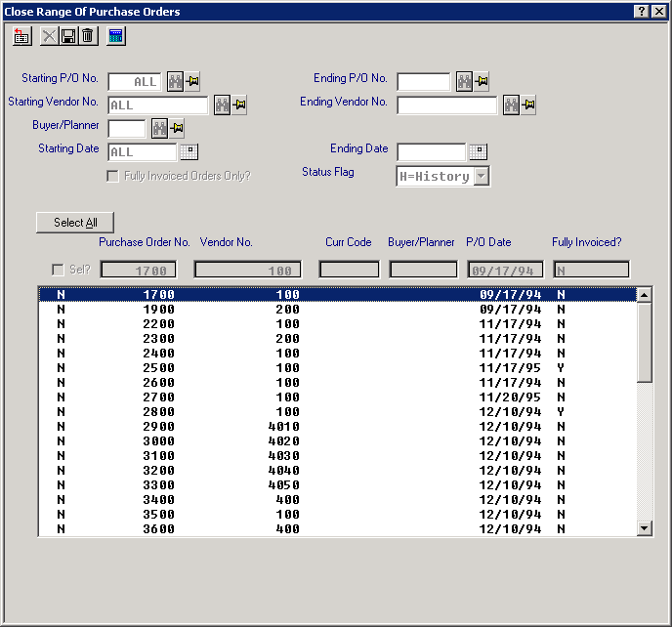Click binoculars lookup for Starting P/O No.
672x627 pixels.
tap(175, 81)
